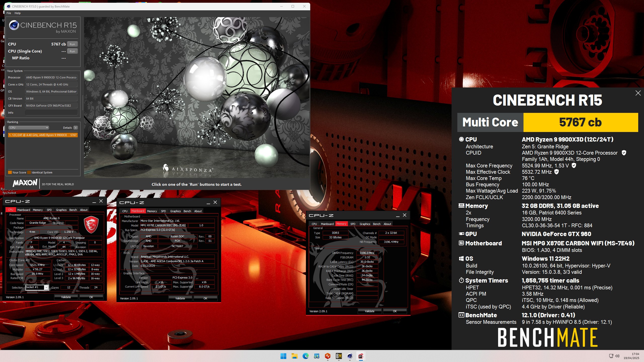644x362 pixels.
Task: Select SPD tab in CPU-Z CPU window
Action: point(49,210)
